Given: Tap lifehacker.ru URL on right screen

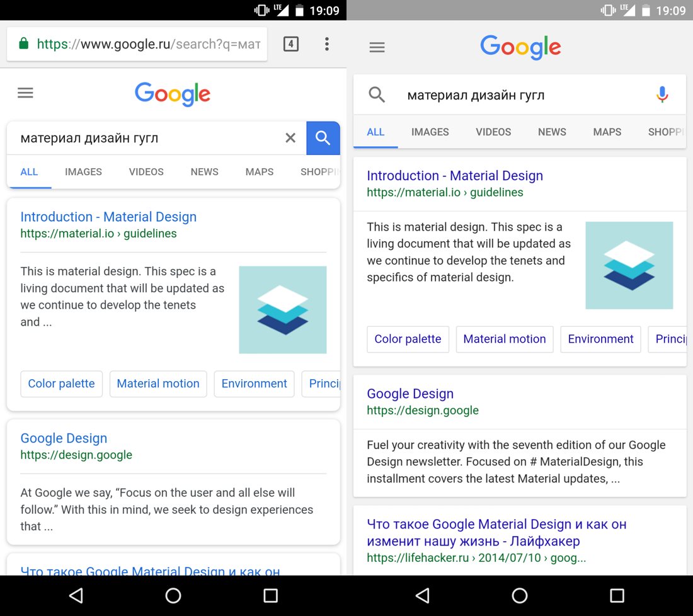Looking at the screenshot, I should (x=476, y=558).
